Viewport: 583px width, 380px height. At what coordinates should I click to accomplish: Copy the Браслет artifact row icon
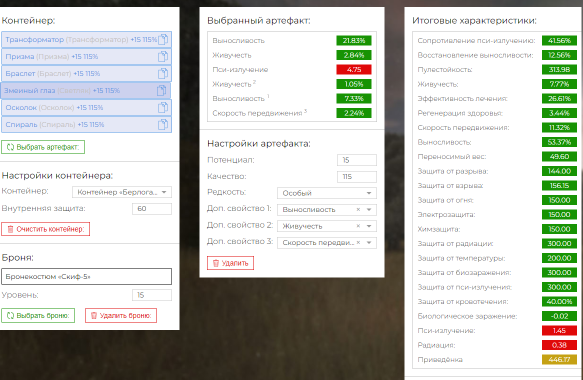tap(163, 74)
